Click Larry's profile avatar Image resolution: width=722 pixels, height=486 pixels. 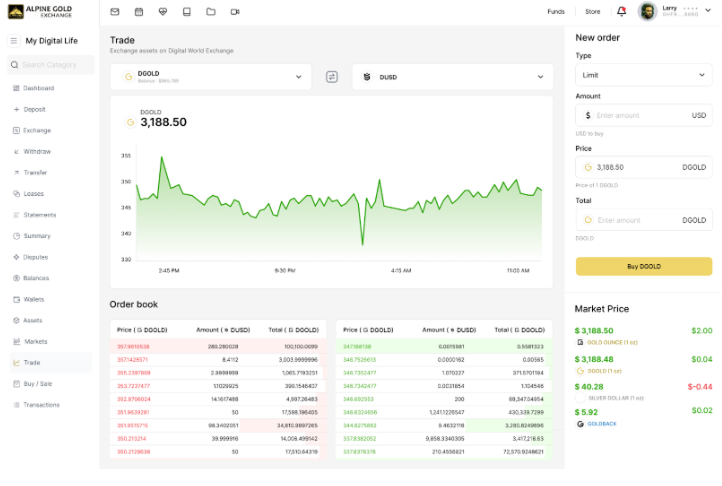click(647, 11)
